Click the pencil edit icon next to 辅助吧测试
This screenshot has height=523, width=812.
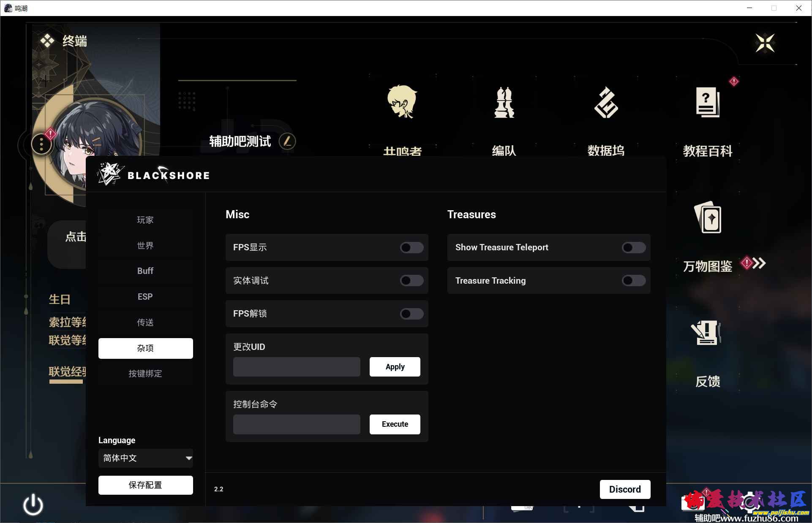287,142
